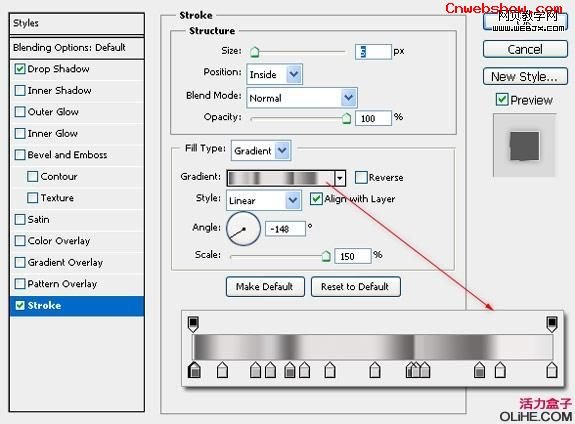Toggle Align with Layer checkbox
575x424 pixels.
(316, 199)
